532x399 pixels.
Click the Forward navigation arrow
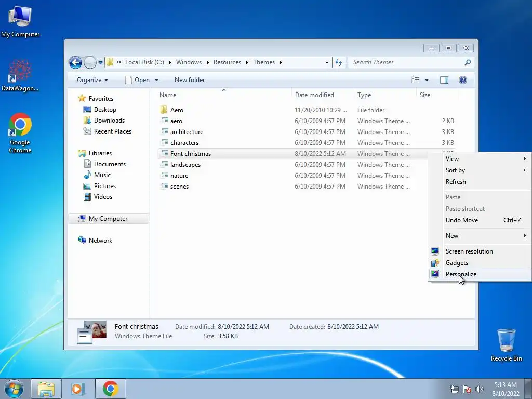[89, 62]
